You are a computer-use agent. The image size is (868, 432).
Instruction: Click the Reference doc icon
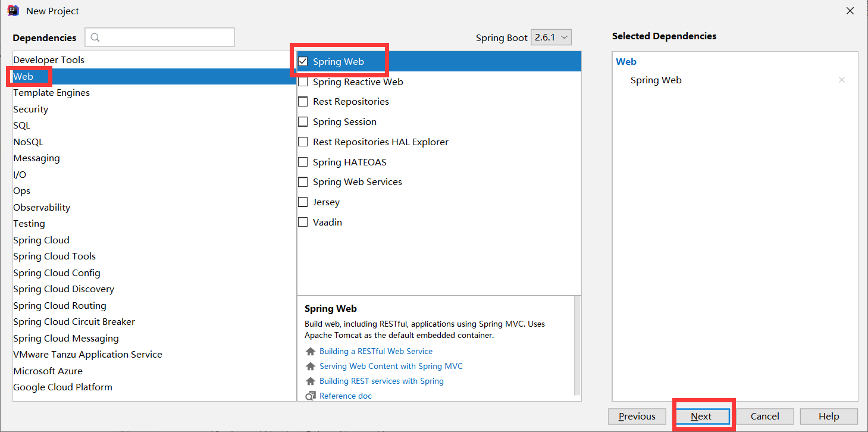coord(310,396)
